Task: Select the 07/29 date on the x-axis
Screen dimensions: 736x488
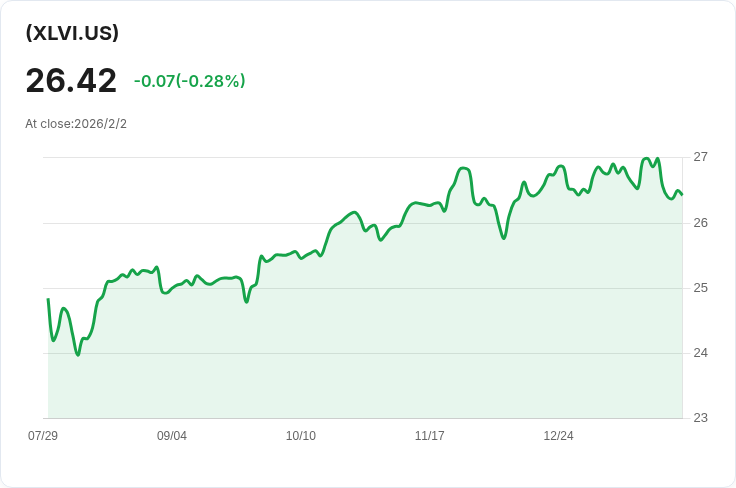Action: click(43, 436)
